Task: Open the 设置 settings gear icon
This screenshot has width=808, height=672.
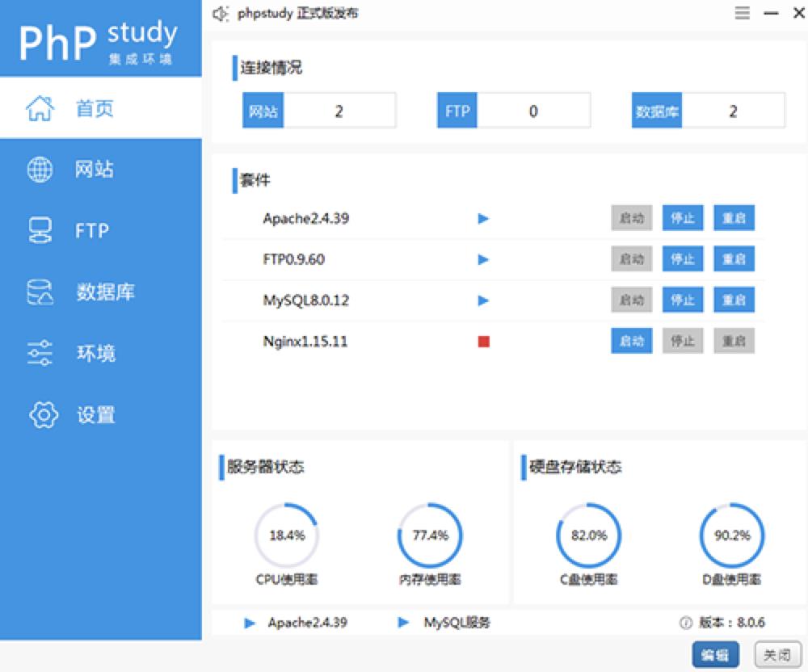Action: tap(41, 414)
